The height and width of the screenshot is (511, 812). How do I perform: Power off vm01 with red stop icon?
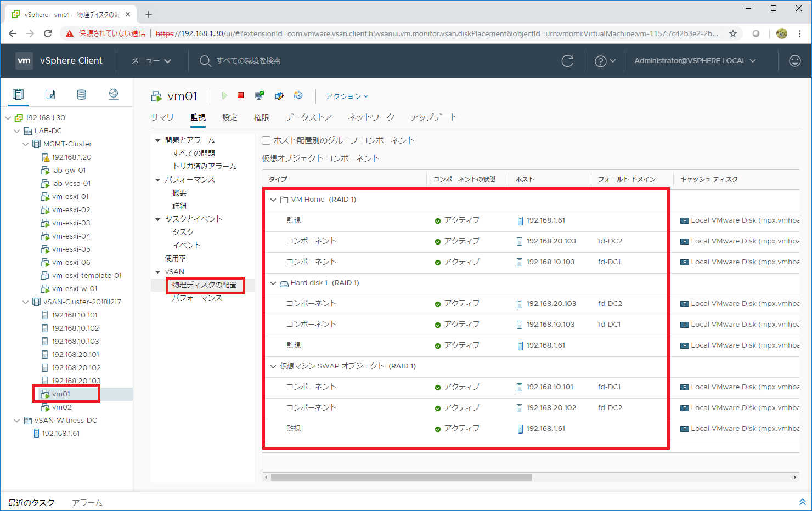[x=240, y=95]
